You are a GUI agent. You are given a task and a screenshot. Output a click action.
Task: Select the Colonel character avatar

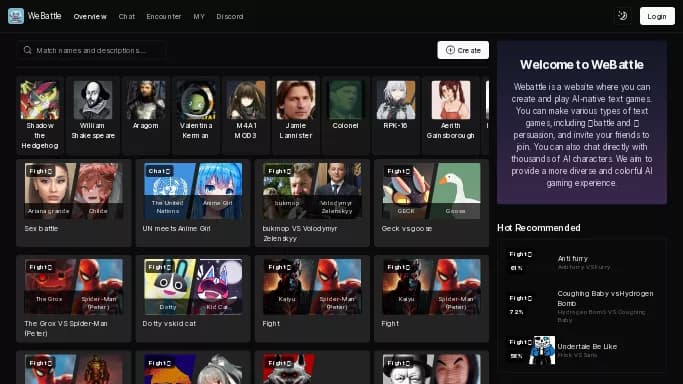pyautogui.click(x=345, y=100)
